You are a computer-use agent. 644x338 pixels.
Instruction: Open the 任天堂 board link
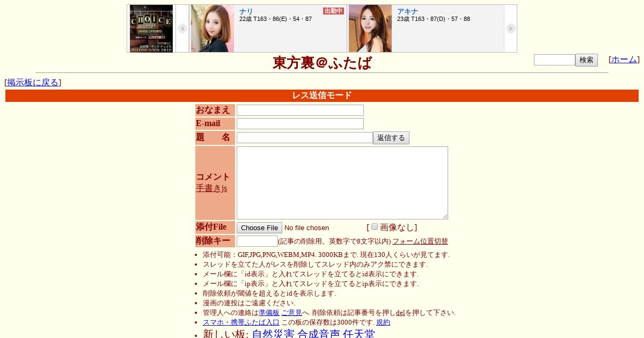359,334
